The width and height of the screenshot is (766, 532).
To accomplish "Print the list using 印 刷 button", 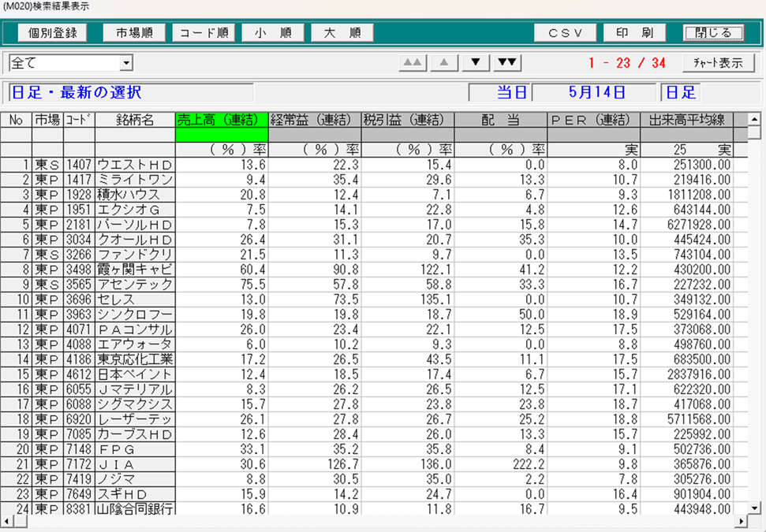I will (634, 32).
